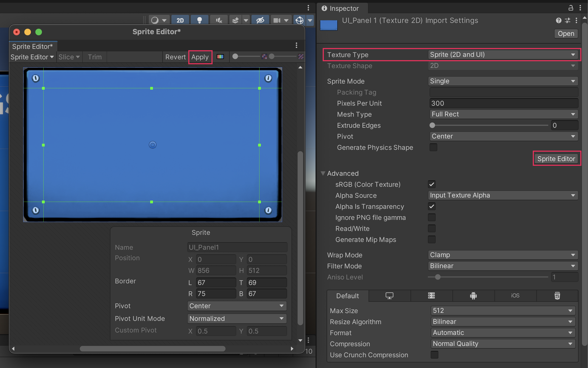Click the Gizmos sphere icon
Screen dimensions: 588x368
point(300,20)
